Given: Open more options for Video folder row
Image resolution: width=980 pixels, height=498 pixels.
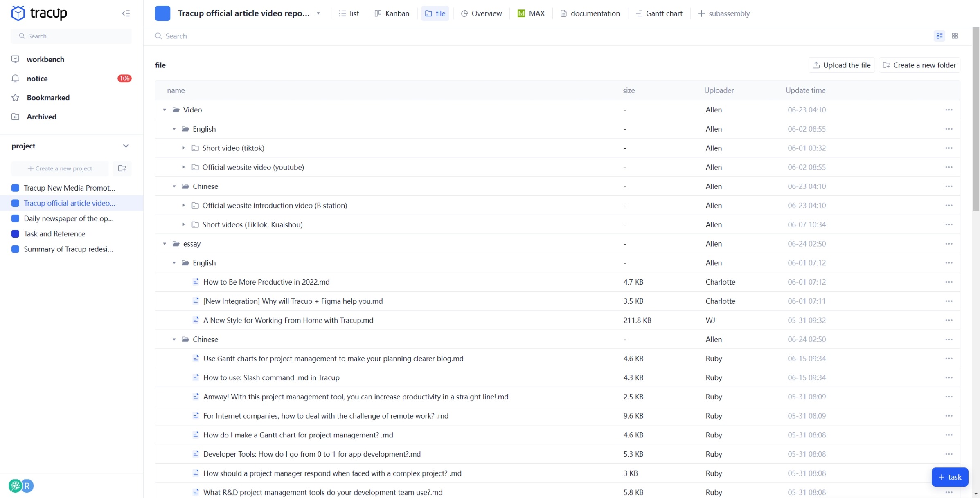Looking at the screenshot, I should point(948,110).
